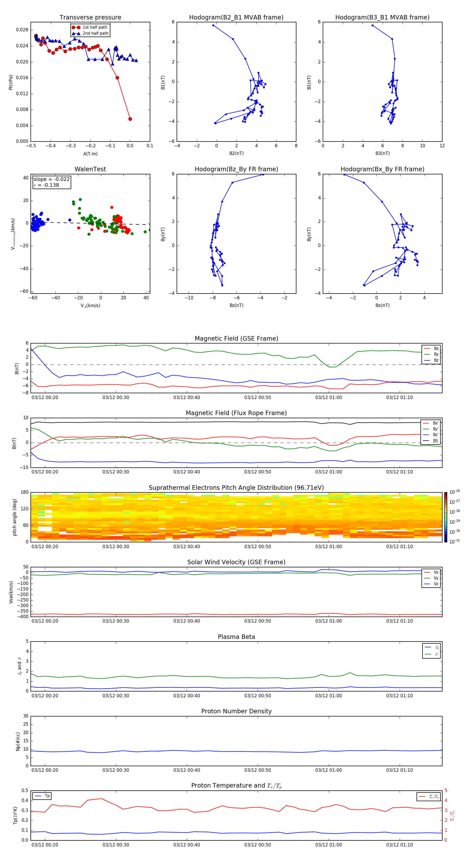Click the 'Hodogram(B2_B1 MVAB frame)' title

coord(236,18)
